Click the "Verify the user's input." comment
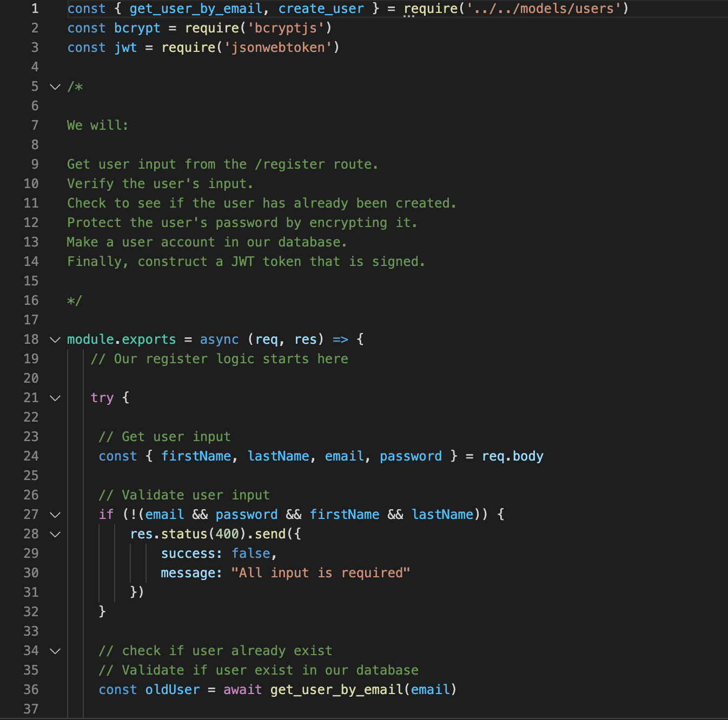 pyautogui.click(x=160, y=184)
